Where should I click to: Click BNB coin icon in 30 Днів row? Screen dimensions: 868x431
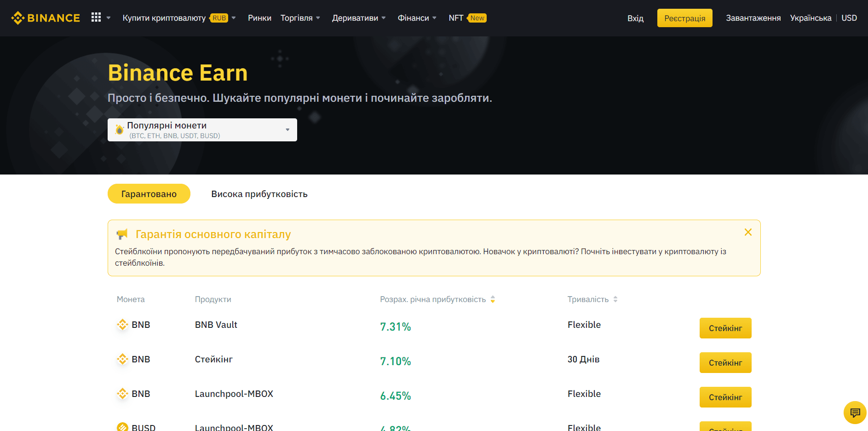pos(122,359)
